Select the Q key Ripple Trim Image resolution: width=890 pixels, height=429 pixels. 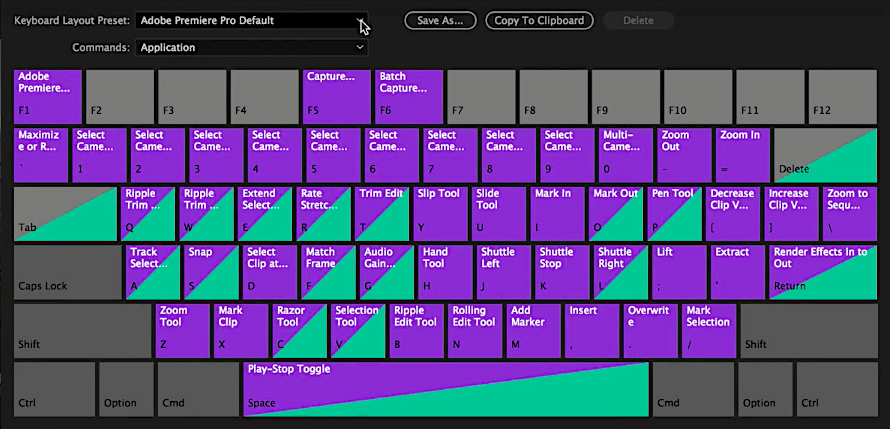pyautogui.click(x=148, y=214)
